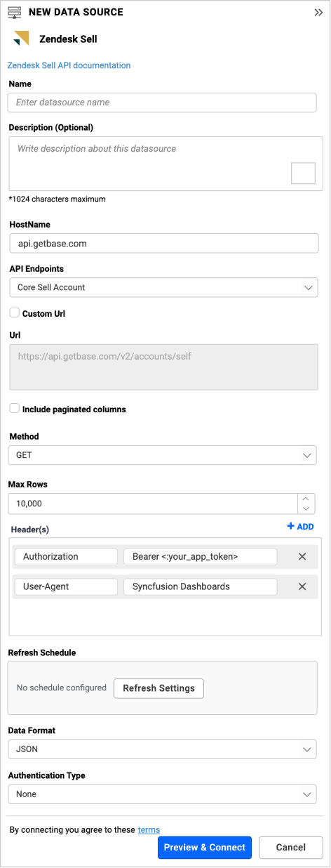Open the API Endpoints dropdown
This screenshot has height=868, width=331.
pyautogui.click(x=163, y=287)
